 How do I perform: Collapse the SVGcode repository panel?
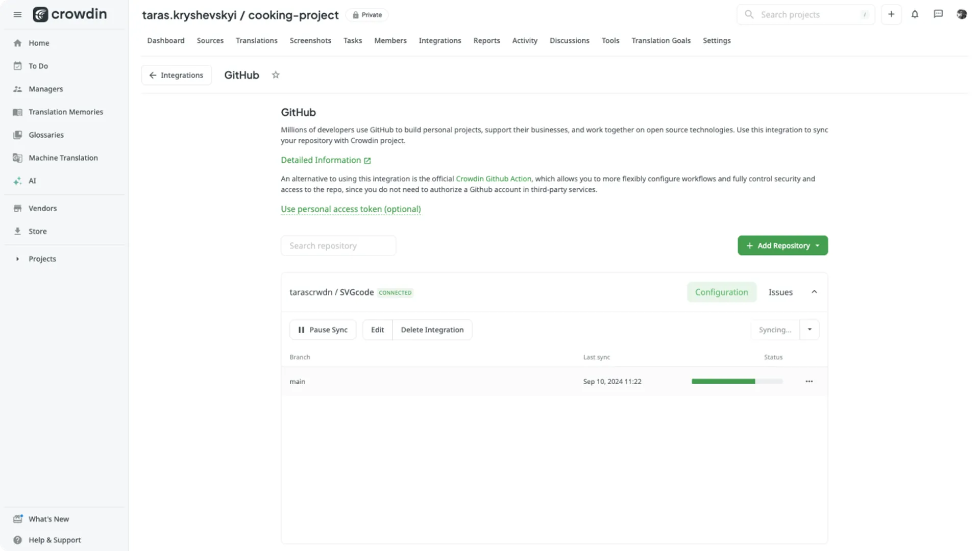tap(814, 292)
